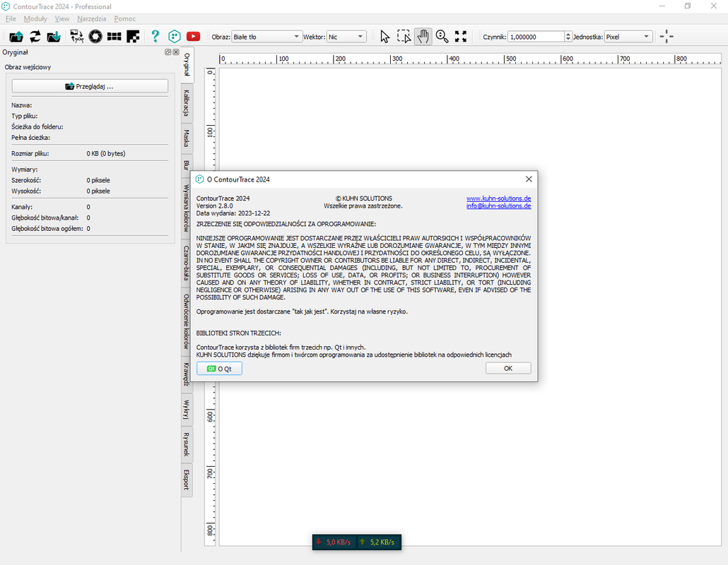728x565 pixels.
Task: Float the Oryginał panel
Action: [168, 52]
